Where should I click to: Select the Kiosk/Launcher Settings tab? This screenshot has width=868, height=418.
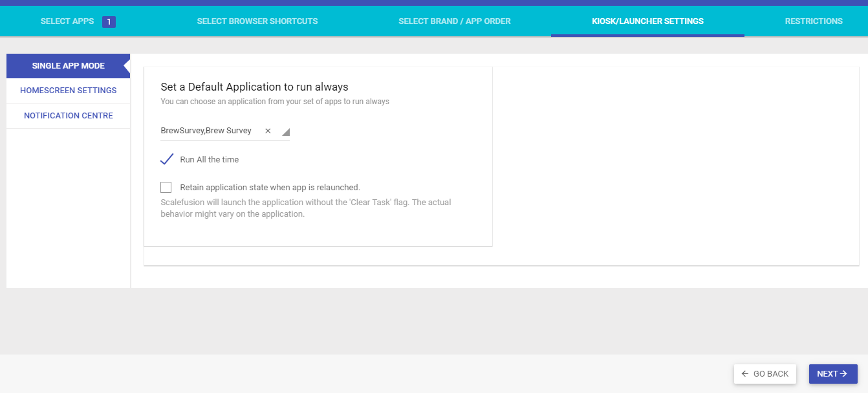[647, 21]
